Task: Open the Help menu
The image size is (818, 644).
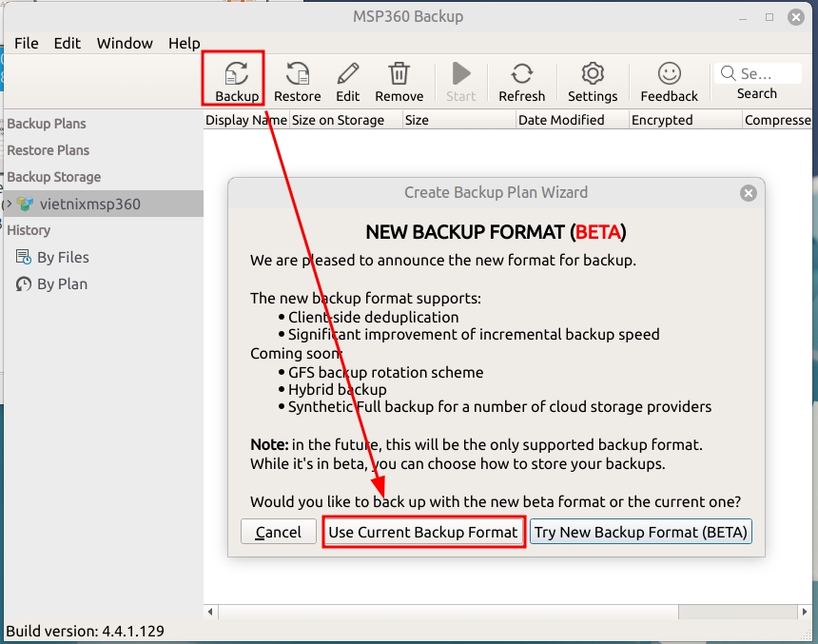Action: pyautogui.click(x=185, y=44)
